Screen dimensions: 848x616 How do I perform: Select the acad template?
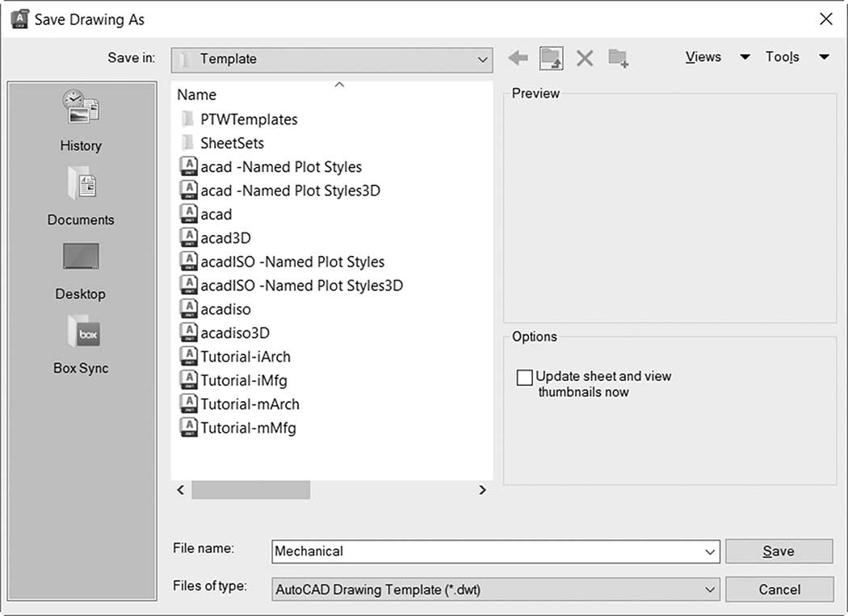click(x=216, y=214)
